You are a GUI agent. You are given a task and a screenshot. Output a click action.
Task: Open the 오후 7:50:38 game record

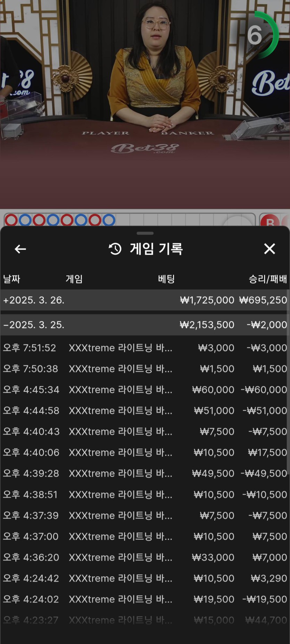click(x=145, y=368)
